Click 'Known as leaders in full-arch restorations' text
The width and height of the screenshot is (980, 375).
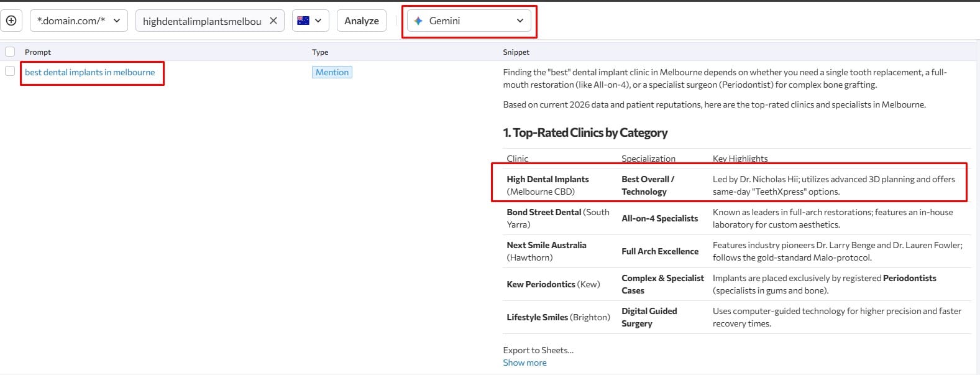(833, 218)
